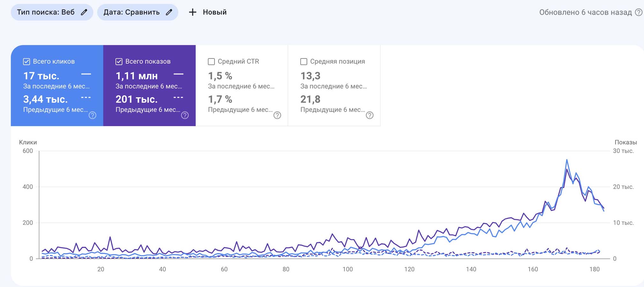Uncheck the Всего кликов checkbox

(26, 62)
